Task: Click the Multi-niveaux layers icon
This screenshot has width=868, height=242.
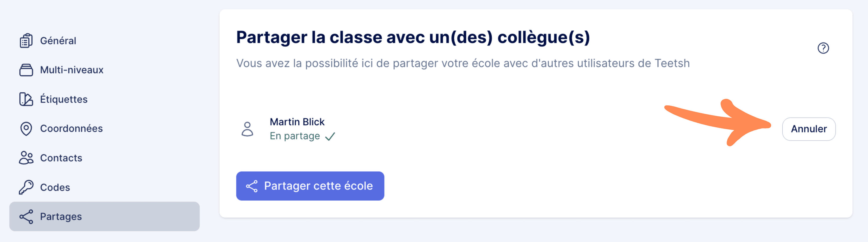Action: click(x=26, y=70)
